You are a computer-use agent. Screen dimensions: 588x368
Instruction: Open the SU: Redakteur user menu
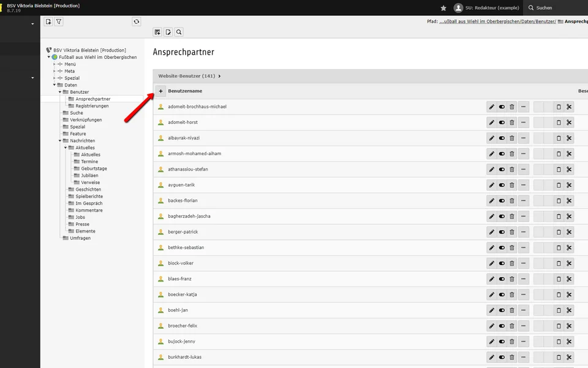487,8
